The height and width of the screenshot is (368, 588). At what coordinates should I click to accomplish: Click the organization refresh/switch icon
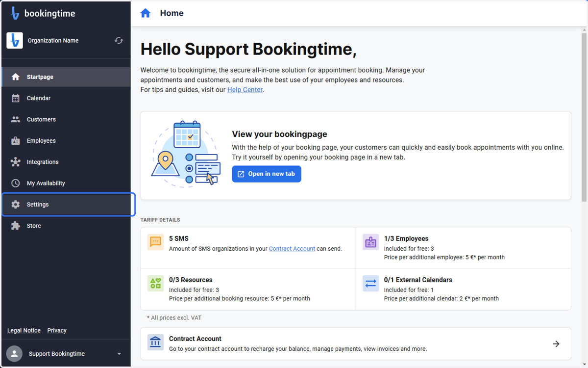point(119,41)
